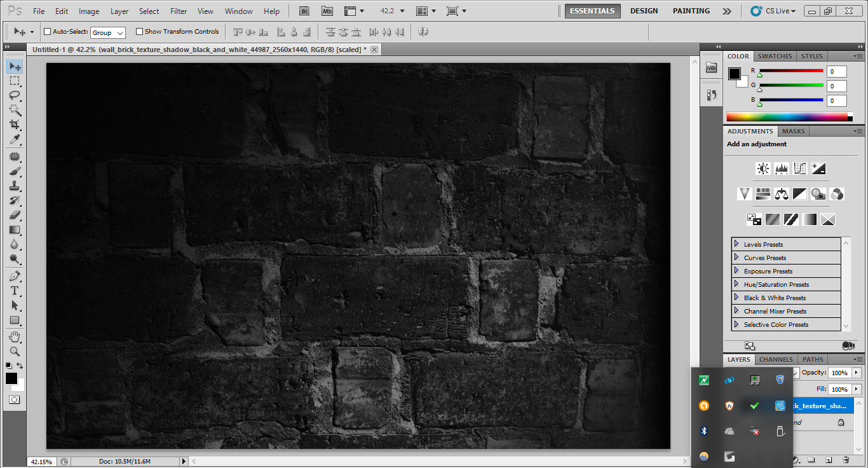Image resolution: width=868 pixels, height=468 pixels.
Task: Activate the Horizontal Type tool
Action: click(15, 291)
